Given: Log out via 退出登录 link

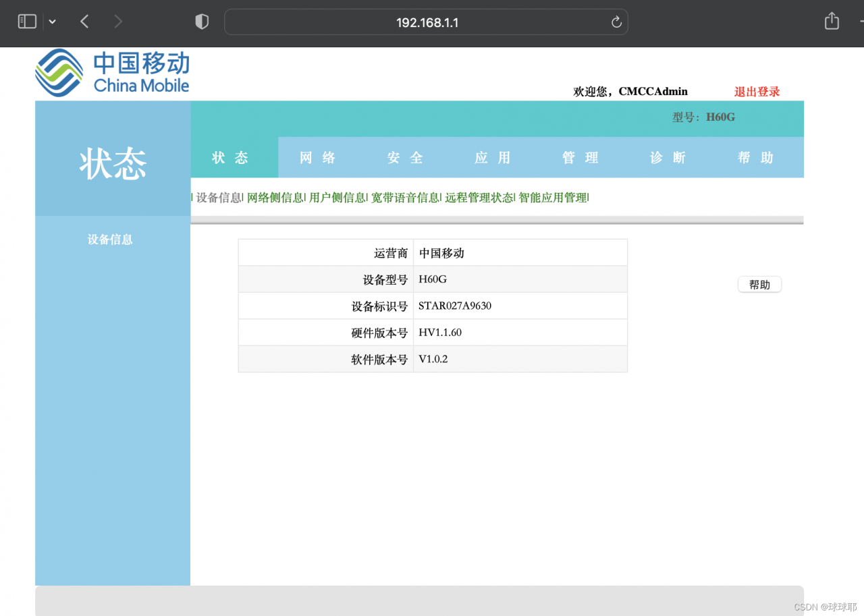Looking at the screenshot, I should [x=757, y=92].
